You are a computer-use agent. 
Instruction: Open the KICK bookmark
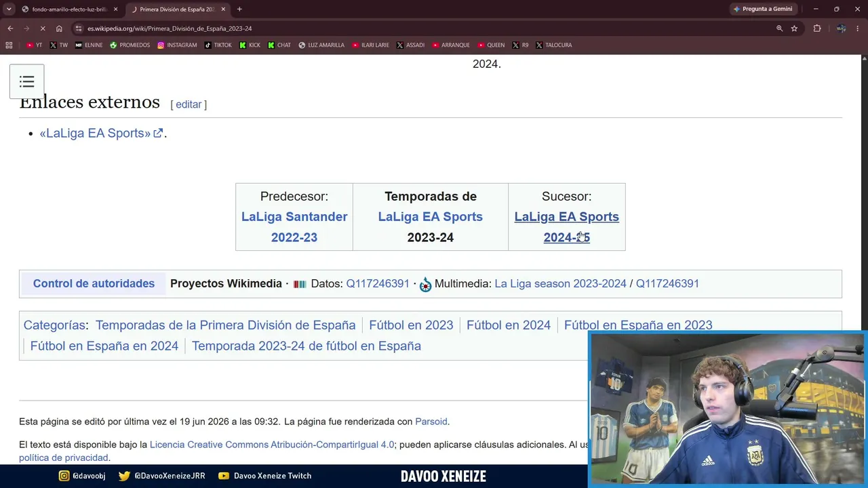[x=250, y=45]
